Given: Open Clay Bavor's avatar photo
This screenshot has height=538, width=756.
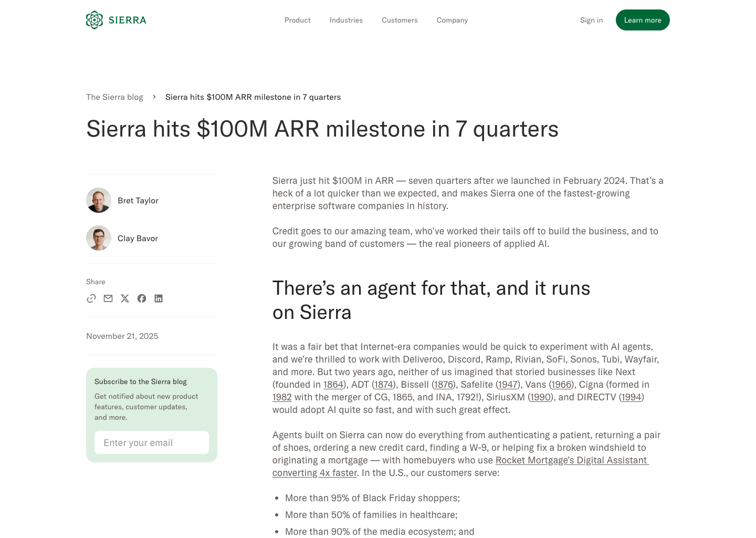Looking at the screenshot, I should (x=99, y=238).
